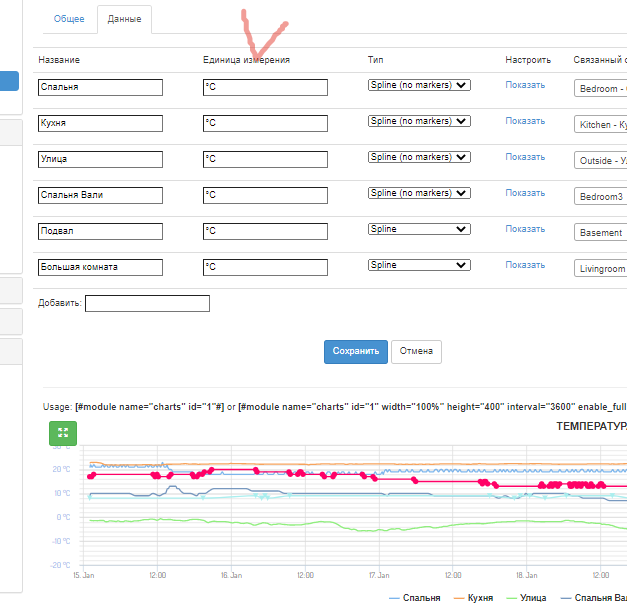Click Показать link in Кухня row

(525, 121)
